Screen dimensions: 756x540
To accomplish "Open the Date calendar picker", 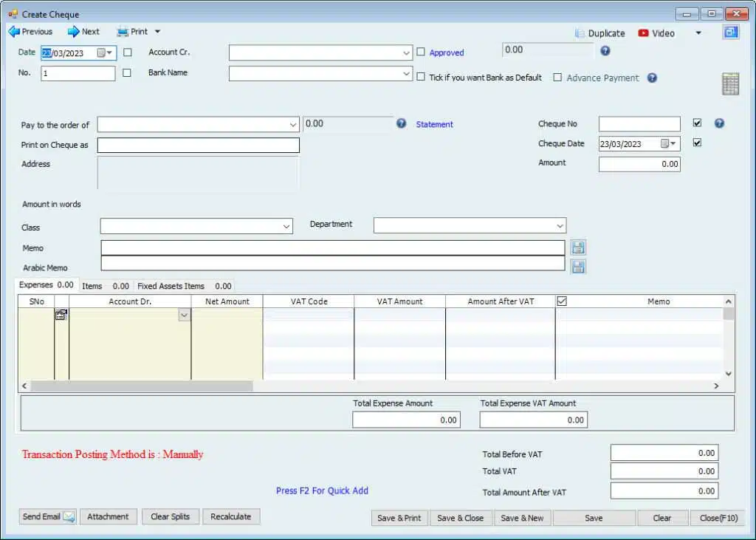I will click(x=105, y=52).
